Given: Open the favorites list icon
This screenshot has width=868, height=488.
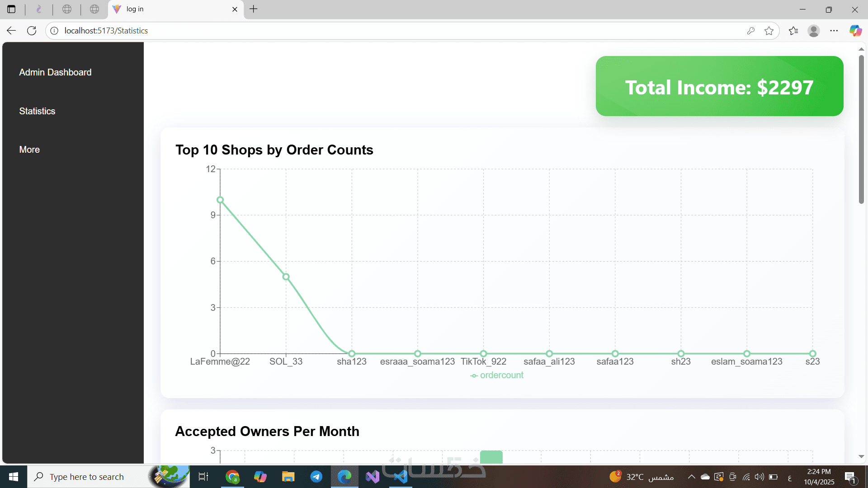Looking at the screenshot, I should pyautogui.click(x=793, y=31).
